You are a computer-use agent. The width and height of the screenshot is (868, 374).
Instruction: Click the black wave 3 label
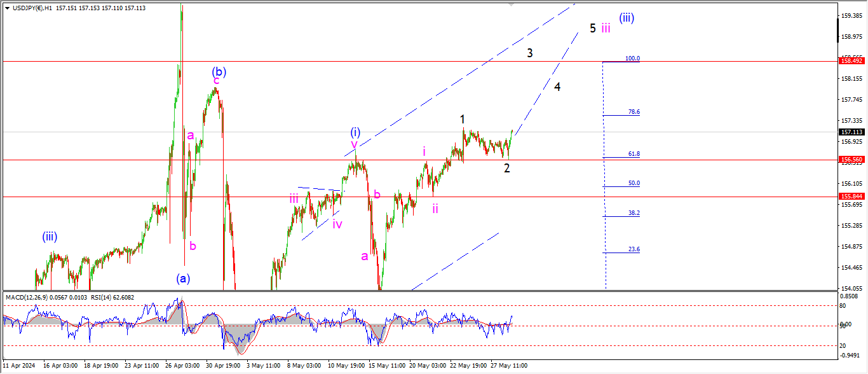pyautogui.click(x=529, y=53)
